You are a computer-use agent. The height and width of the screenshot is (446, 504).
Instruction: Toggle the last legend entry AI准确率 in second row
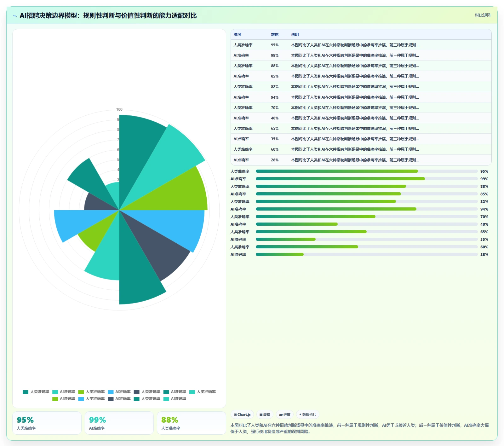pos(175,399)
